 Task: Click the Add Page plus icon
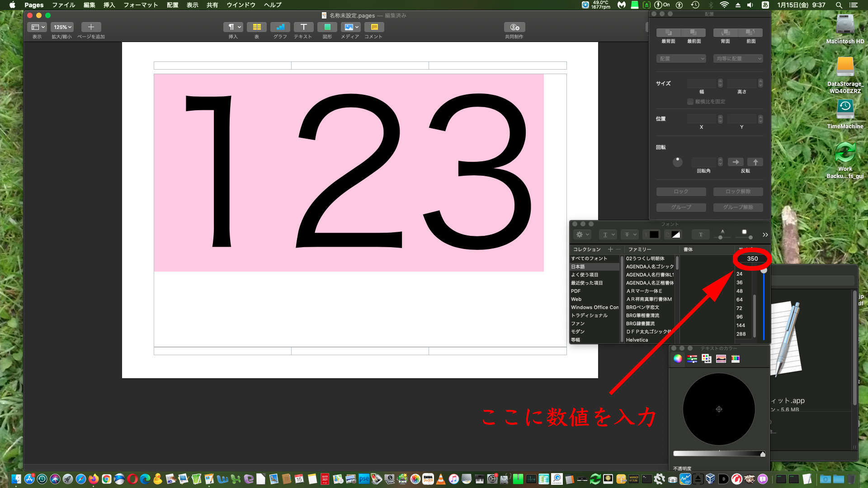tap(91, 27)
